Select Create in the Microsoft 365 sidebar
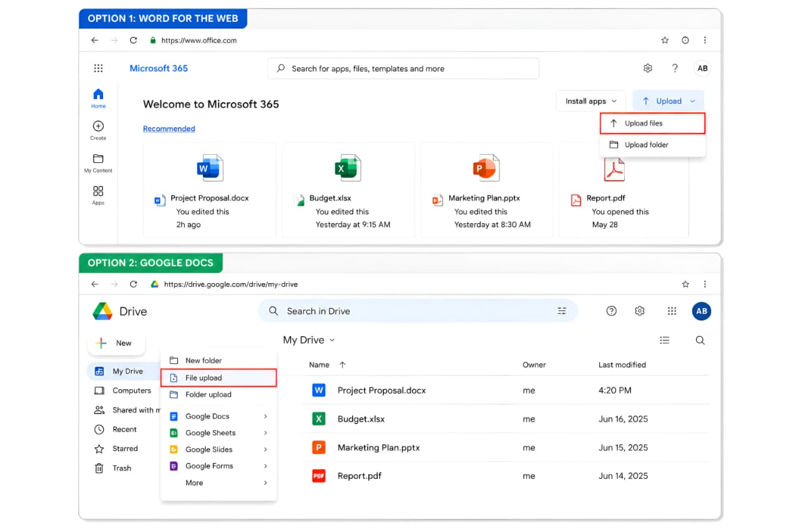 point(98,130)
